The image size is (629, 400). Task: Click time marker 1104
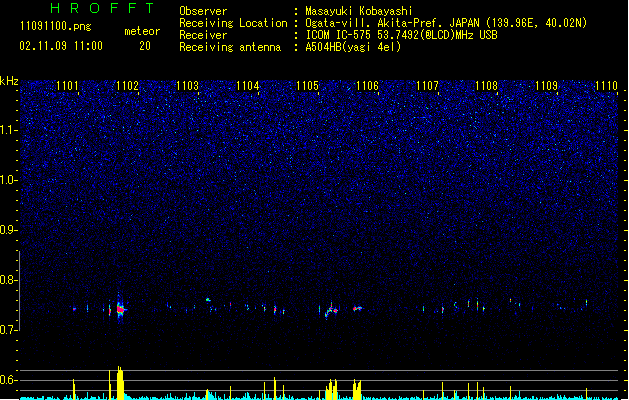(248, 86)
